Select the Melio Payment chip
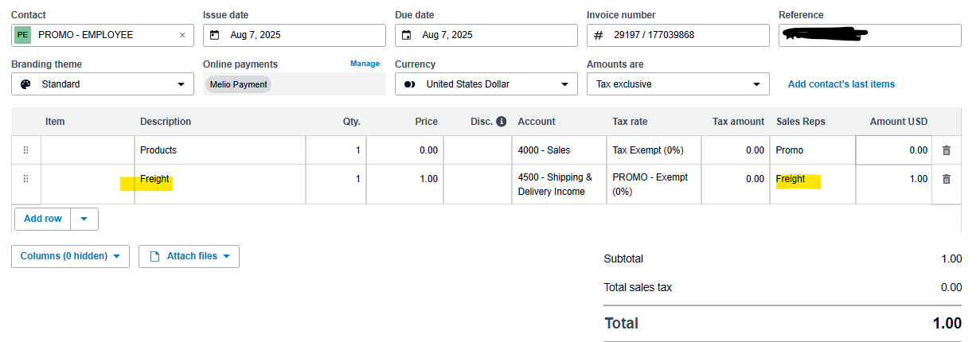980x342 pixels. (239, 84)
